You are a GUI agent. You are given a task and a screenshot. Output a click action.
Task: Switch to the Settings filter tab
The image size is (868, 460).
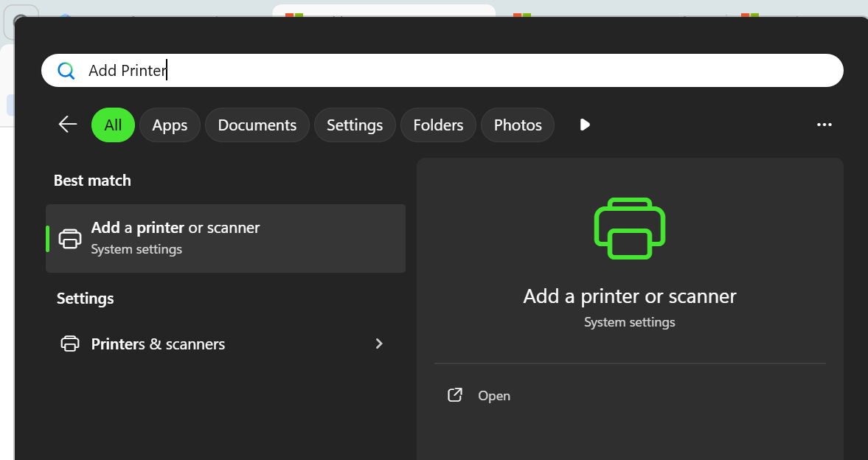pyautogui.click(x=355, y=125)
